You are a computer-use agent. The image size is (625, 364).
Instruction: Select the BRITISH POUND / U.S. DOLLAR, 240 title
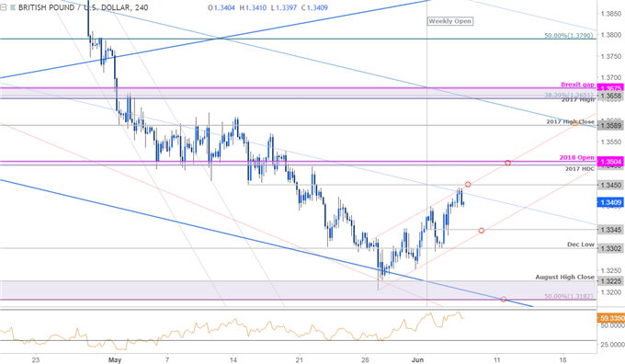pos(84,7)
